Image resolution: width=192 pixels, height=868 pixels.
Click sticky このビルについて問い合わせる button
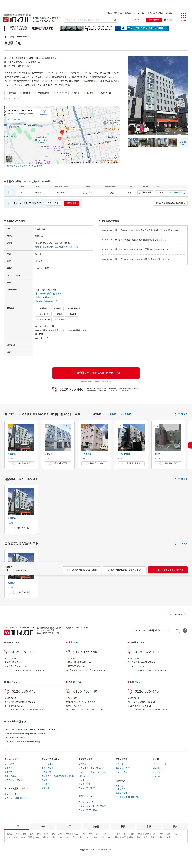click(168, 570)
